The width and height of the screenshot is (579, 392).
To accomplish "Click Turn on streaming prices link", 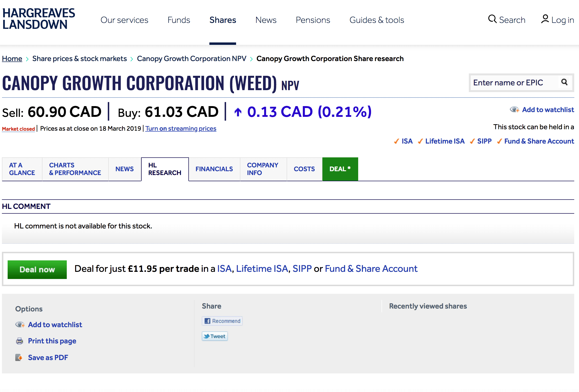I will (x=181, y=129).
